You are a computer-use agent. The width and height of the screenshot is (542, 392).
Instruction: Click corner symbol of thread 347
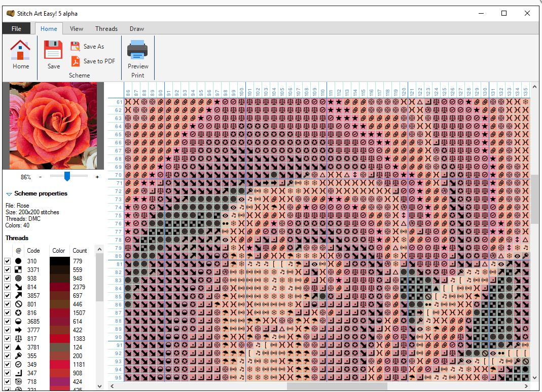tap(18, 373)
